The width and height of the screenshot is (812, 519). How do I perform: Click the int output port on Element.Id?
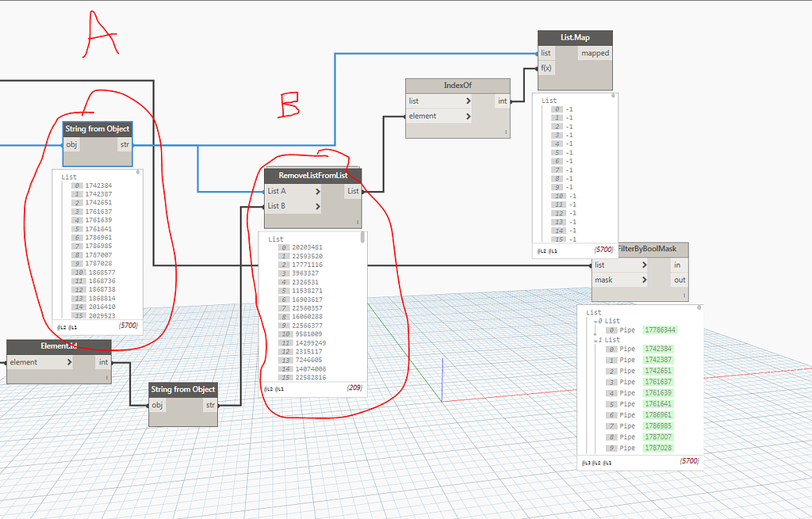[x=104, y=362]
